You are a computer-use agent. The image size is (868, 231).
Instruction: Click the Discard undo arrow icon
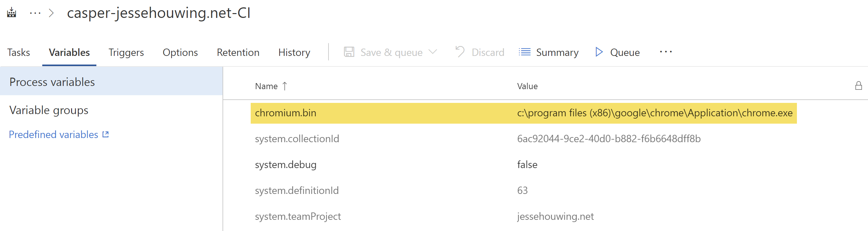click(459, 52)
